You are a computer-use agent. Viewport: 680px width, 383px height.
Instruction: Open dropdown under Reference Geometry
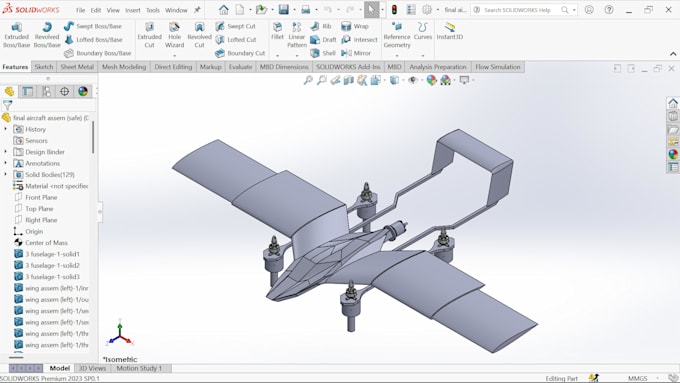pos(397,56)
